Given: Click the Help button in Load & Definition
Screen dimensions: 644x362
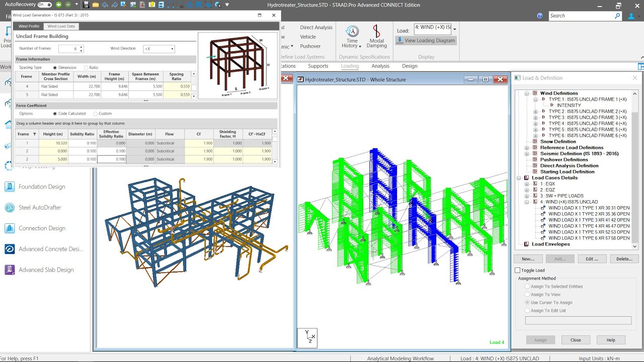Looking at the screenshot, I should click(611, 340).
